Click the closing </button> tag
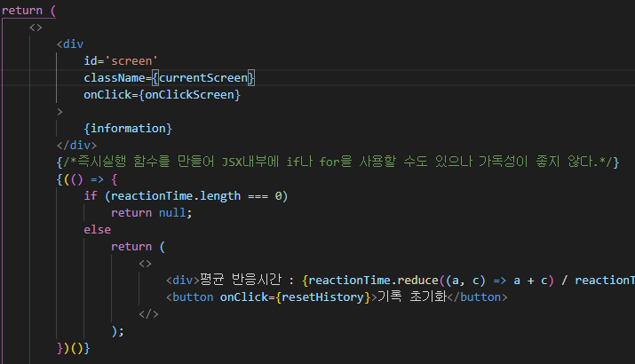This screenshot has height=364, width=635. click(x=477, y=297)
